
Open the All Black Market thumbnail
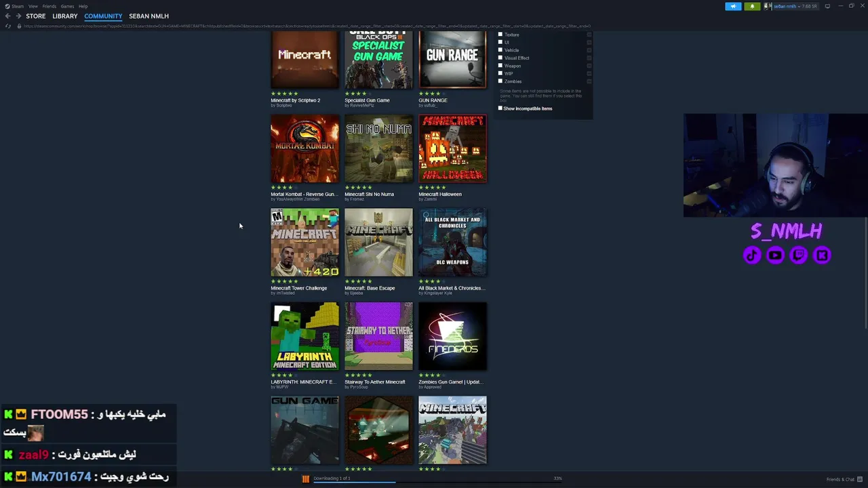[452, 243]
